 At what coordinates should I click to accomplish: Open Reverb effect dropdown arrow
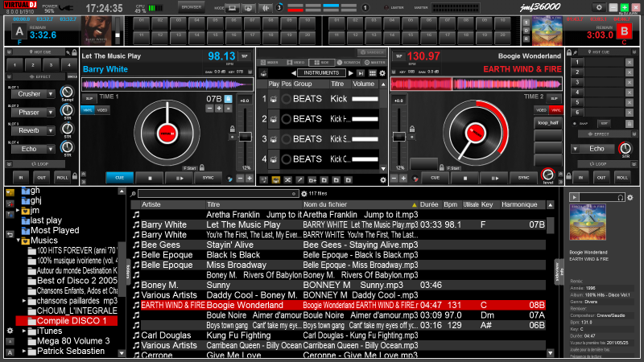pyautogui.click(x=51, y=130)
